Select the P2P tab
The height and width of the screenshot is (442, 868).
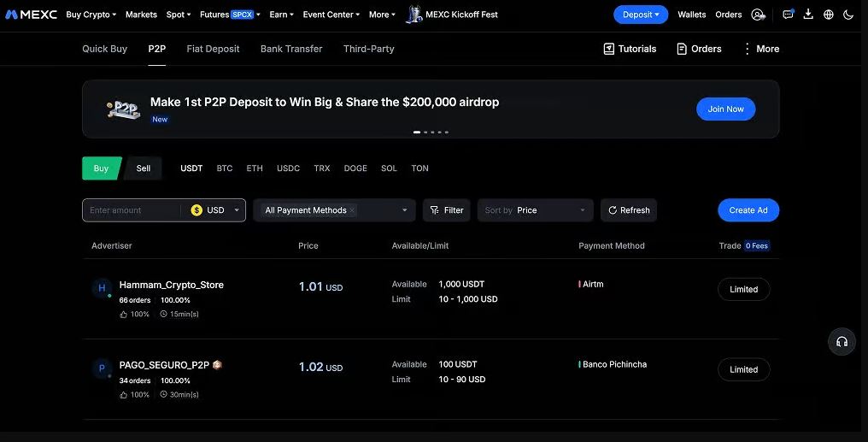[x=156, y=49]
